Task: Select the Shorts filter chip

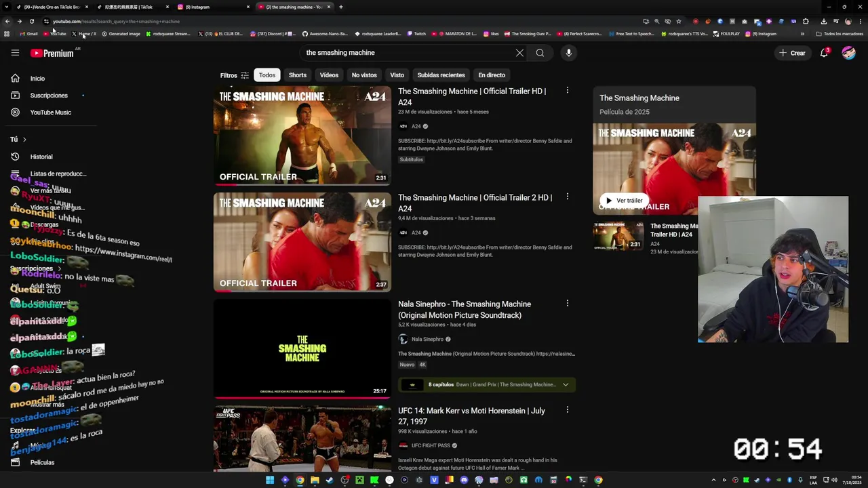Action: coord(298,75)
